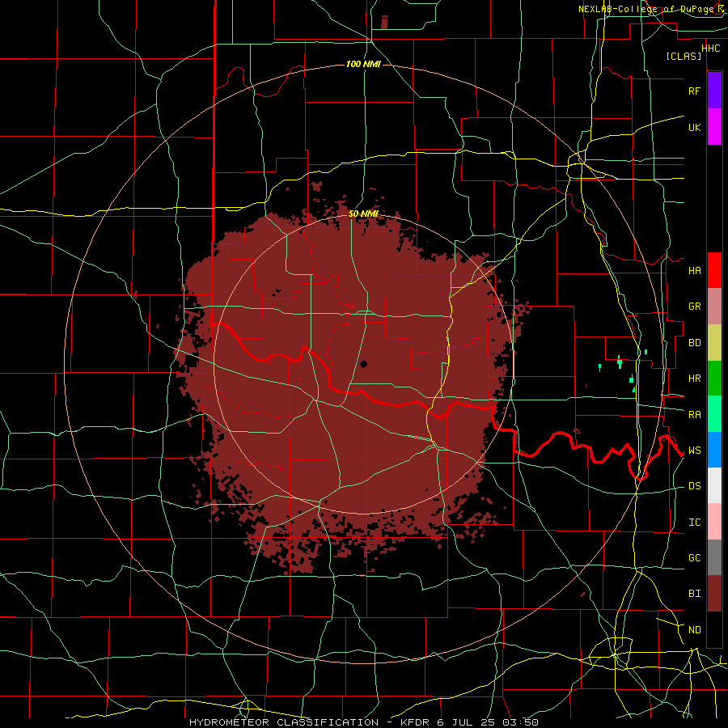Select the BD olive yellow legend swatch
The height and width of the screenshot is (728, 728).
click(x=714, y=343)
